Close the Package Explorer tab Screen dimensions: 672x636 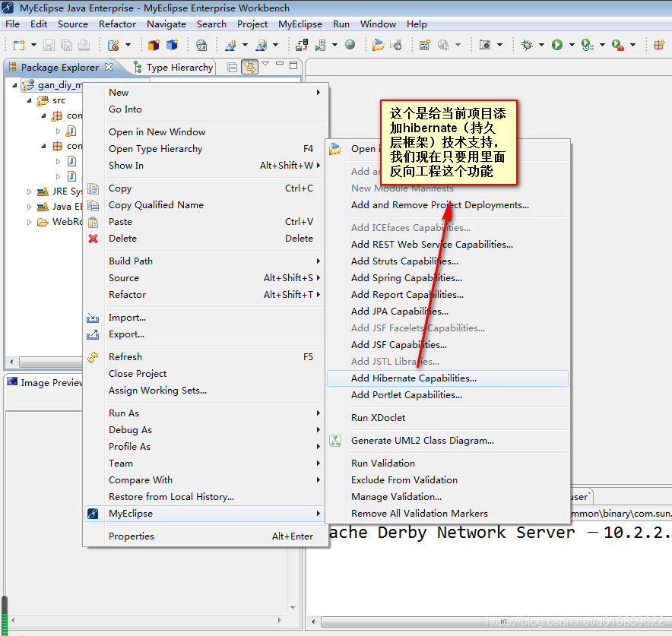click(109, 67)
